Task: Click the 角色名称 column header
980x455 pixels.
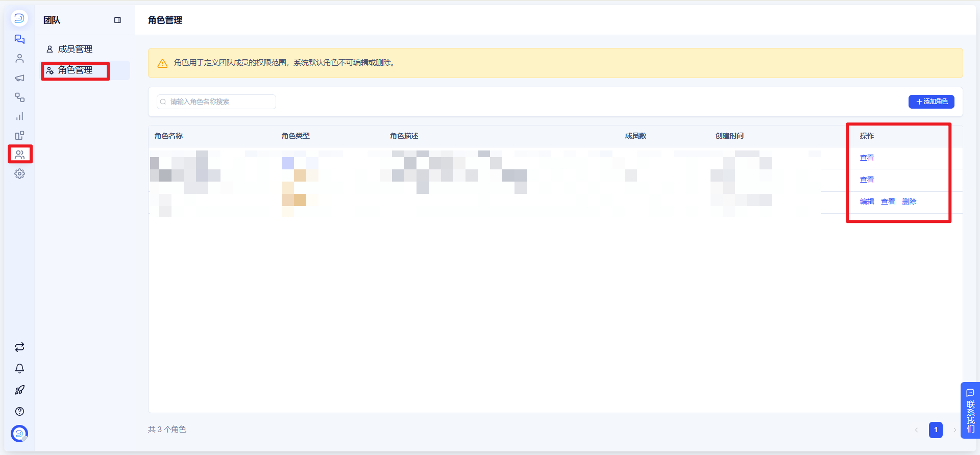Action: click(168, 136)
